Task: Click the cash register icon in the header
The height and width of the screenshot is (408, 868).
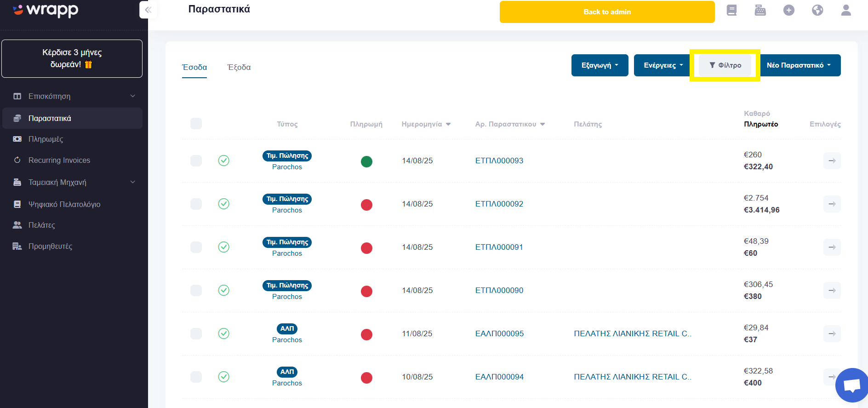Action: tap(760, 10)
